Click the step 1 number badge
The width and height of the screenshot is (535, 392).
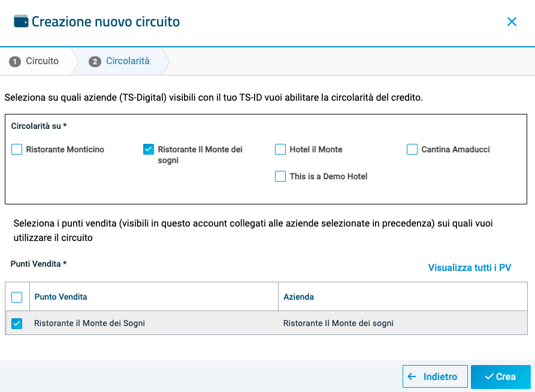click(15, 62)
